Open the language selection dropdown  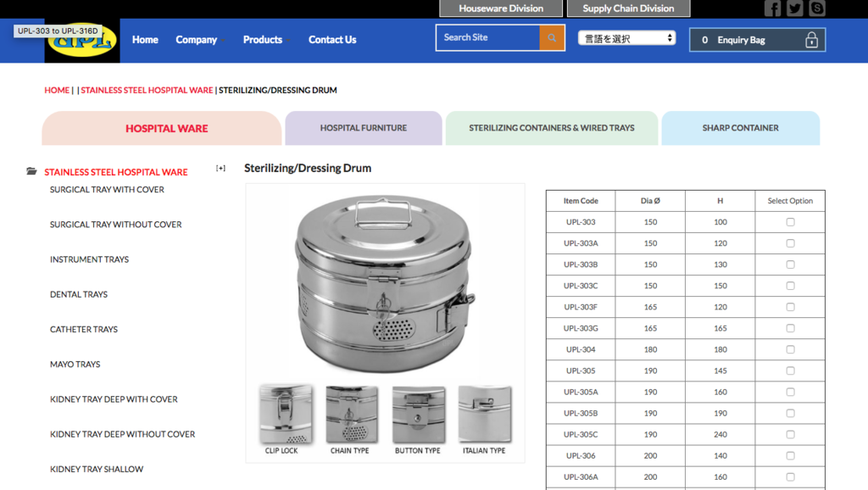pos(626,38)
